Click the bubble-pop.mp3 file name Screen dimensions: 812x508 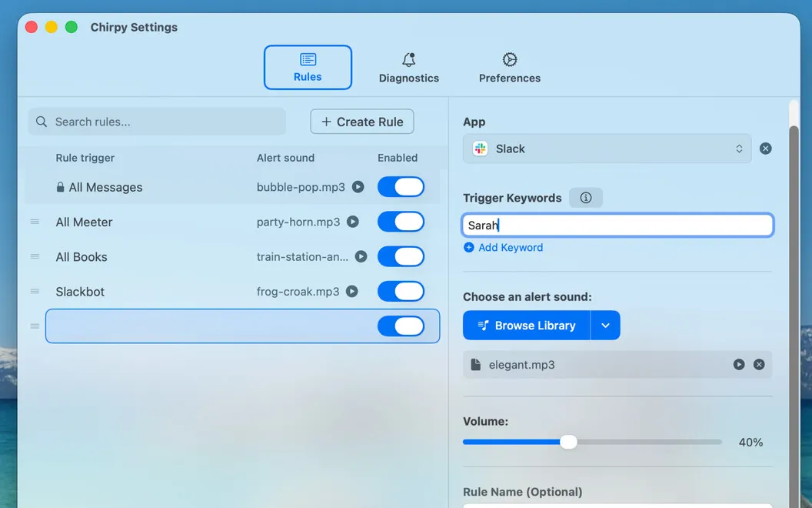pos(301,186)
